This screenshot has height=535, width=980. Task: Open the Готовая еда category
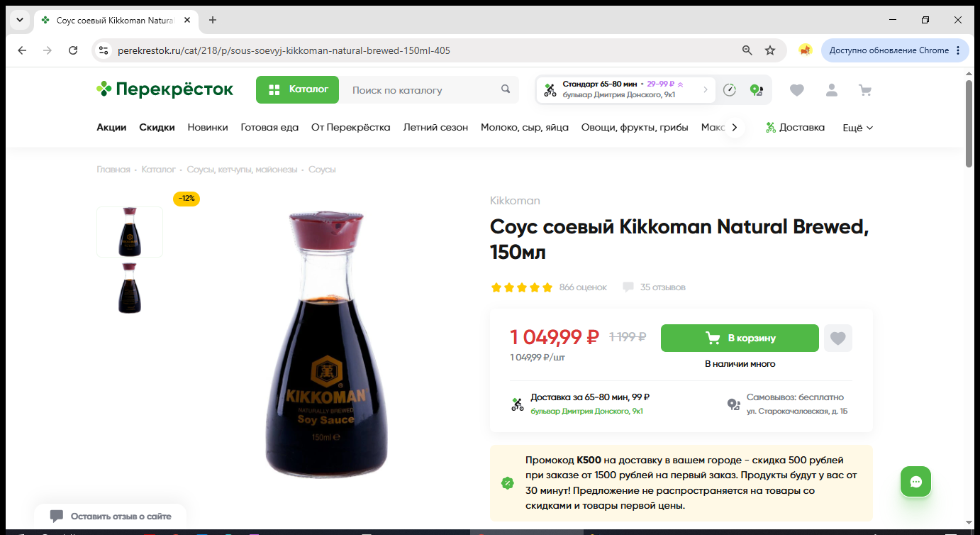tap(269, 128)
